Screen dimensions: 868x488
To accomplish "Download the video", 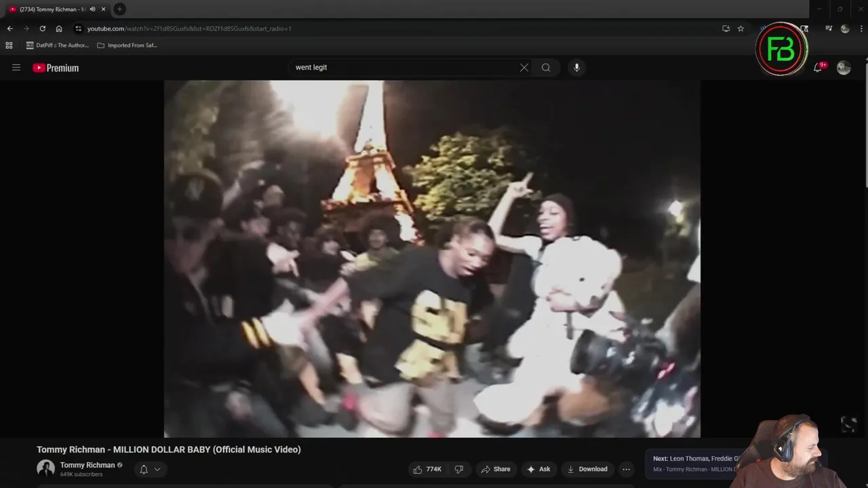I will click(x=587, y=469).
